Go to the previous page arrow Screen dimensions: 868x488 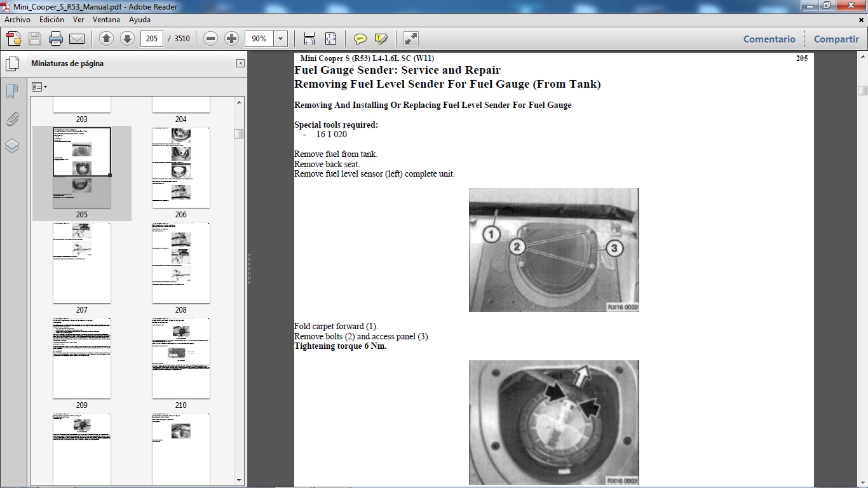pyautogui.click(x=107, y=39)
